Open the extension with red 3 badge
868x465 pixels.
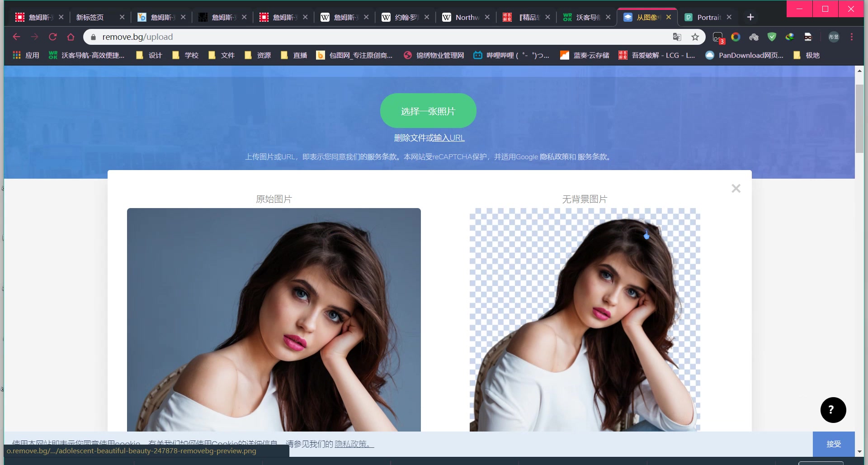pos(718,38)
